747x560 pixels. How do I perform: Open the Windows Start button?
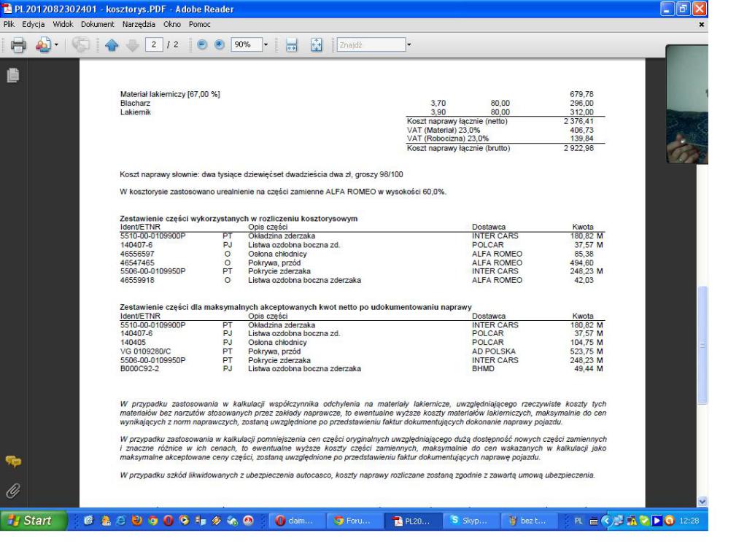[x=34, y=521]
